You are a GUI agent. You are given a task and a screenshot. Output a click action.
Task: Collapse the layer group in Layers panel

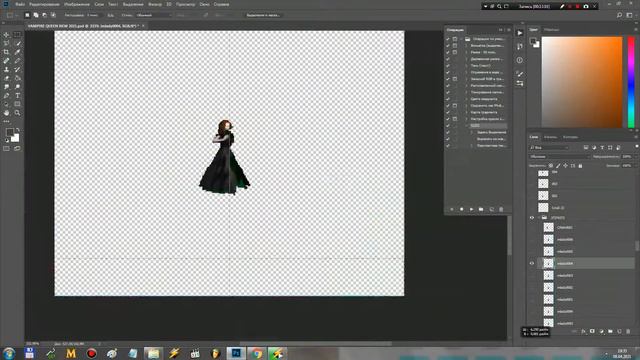[539, 218]
